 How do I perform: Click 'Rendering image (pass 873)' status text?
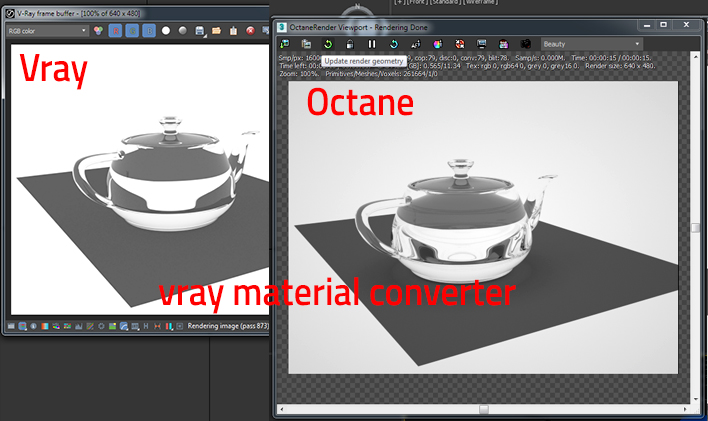(228, 326)
